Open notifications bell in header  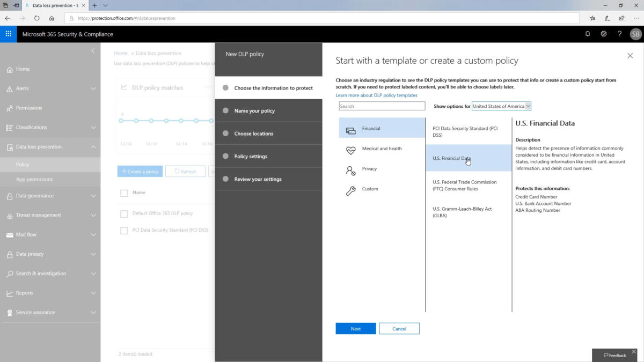tap(587, 34)
